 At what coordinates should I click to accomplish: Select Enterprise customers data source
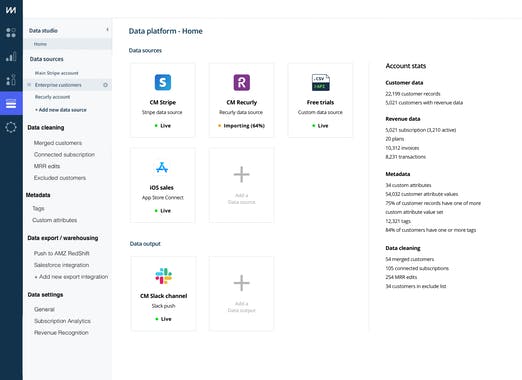(x=58, y=85)
